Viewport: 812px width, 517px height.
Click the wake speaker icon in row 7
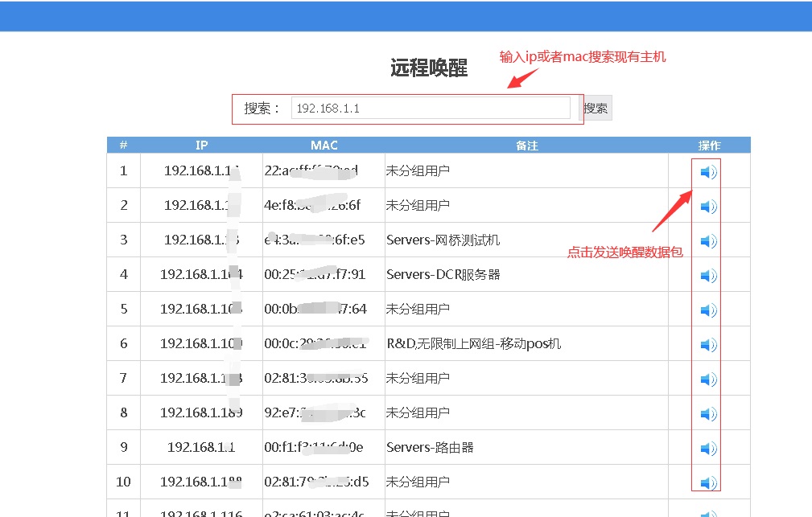(x=708, y=380)
